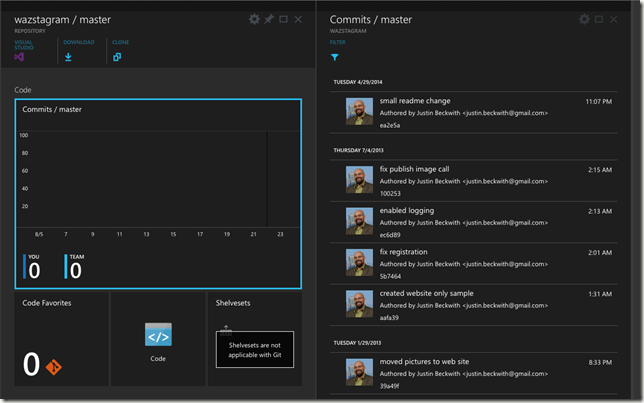
Task: Select commit hash aafa39
Action: [x=389, y=318]
